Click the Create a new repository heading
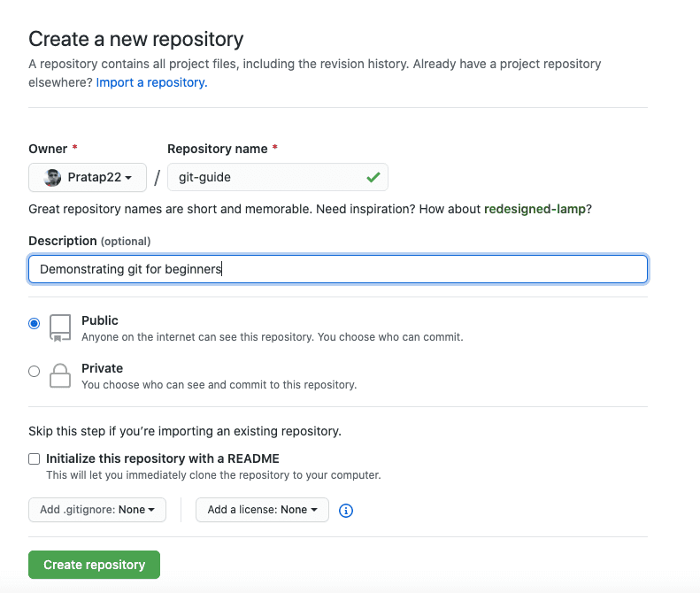Screen dimensions: 700x593 [x=136, y=39]
